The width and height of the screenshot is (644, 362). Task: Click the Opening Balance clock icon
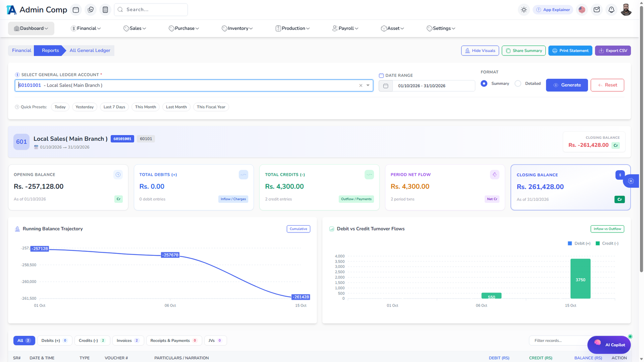coord(118,175)
